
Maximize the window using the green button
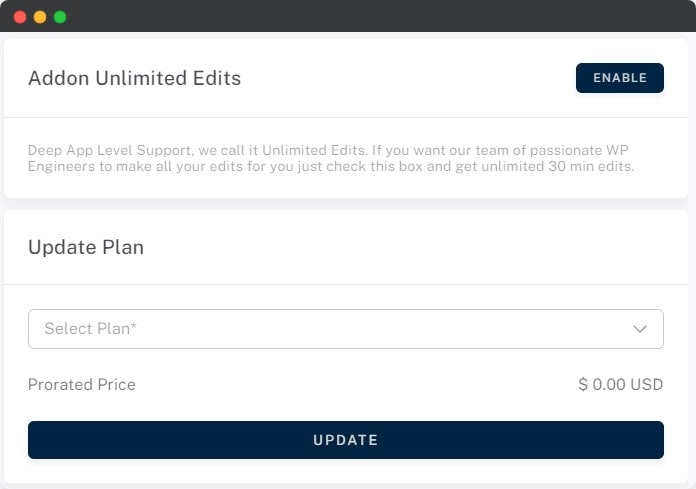60,17
